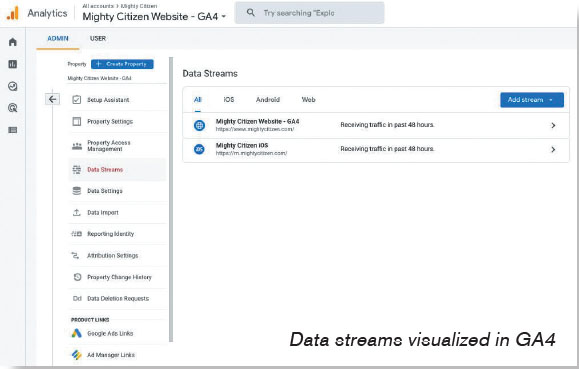Click the Property Settings square icon

point(76,122)
